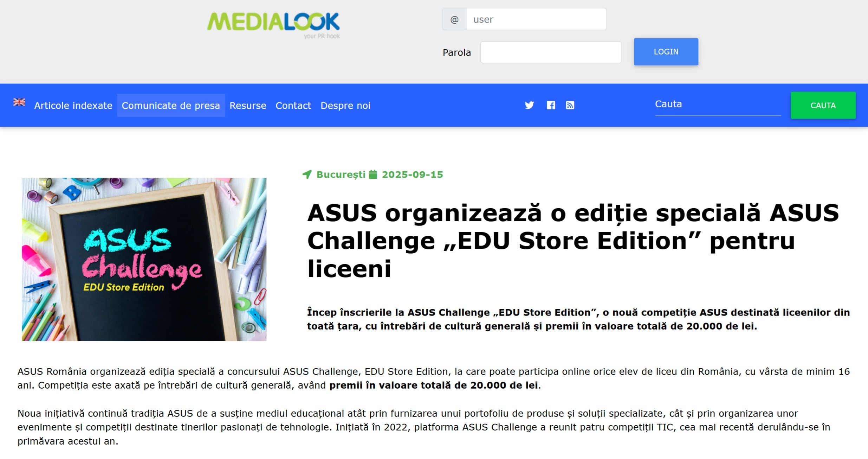
Task: Open Comunicate de presa menu item
Action: coord(171,106)
